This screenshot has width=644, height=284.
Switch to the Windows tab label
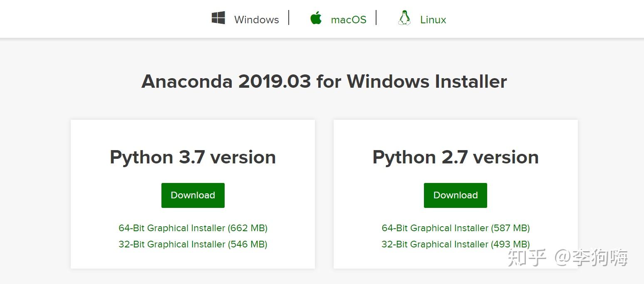pyautogui.click(x=256, y=20)
